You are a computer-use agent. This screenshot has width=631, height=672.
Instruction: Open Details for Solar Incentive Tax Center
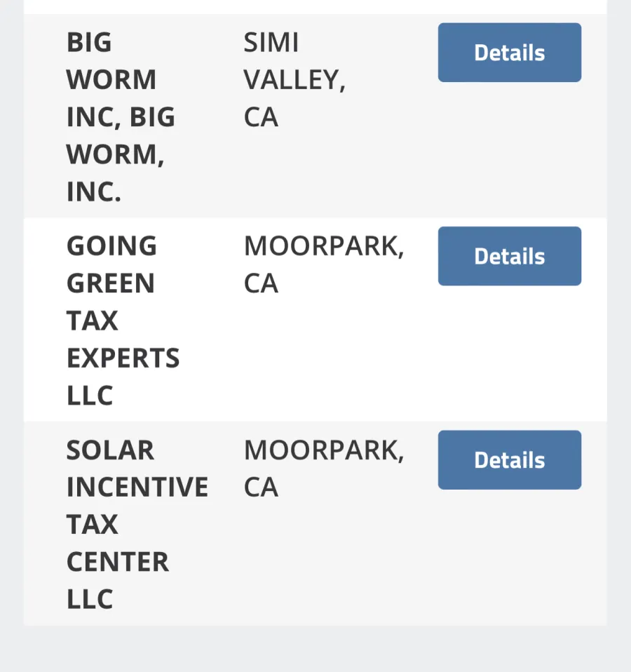509,460
